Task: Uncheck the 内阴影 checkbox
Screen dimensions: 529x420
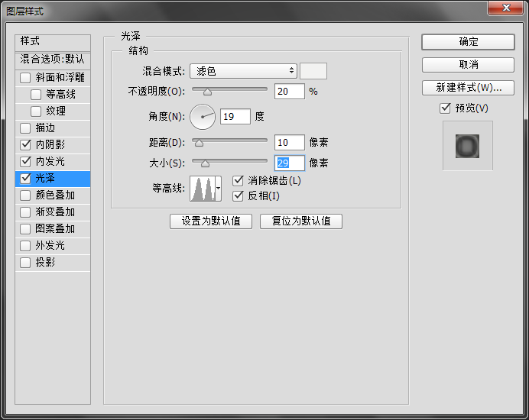Action: [x=25, y=145]
